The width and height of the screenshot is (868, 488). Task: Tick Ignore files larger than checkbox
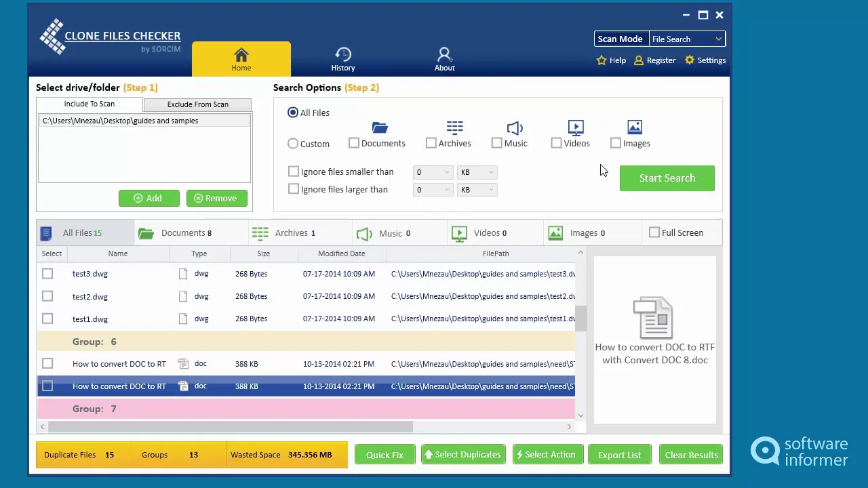tap(294, 190)
